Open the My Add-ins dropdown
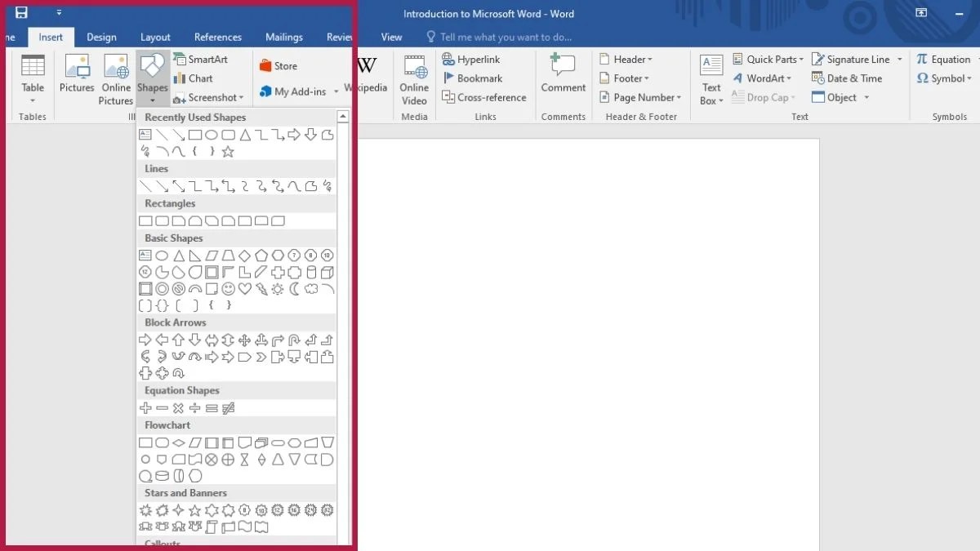This screenshot has width=980, height=551. pyautogui.click(x=298, y=91)
